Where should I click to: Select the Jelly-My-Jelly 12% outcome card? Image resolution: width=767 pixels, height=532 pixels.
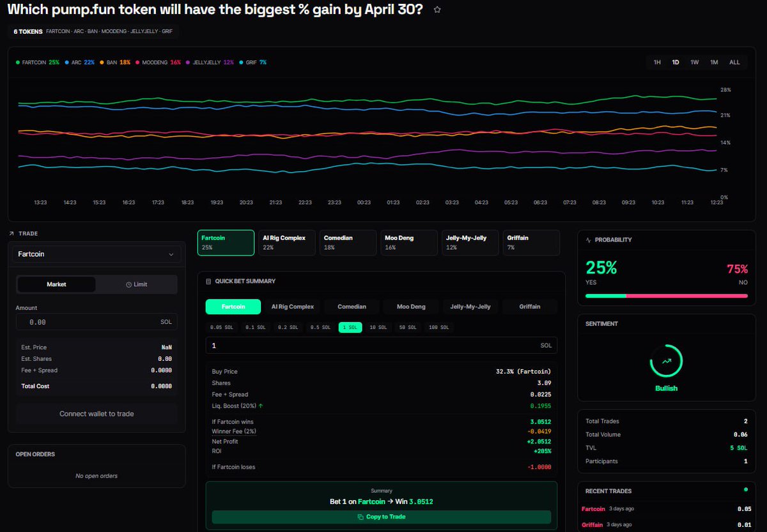[470, 243]
